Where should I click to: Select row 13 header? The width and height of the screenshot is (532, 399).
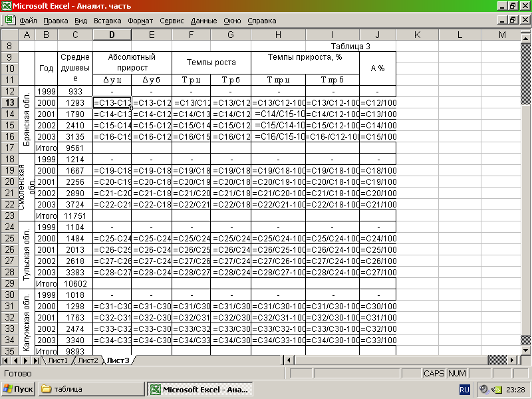tap(9, 102)
